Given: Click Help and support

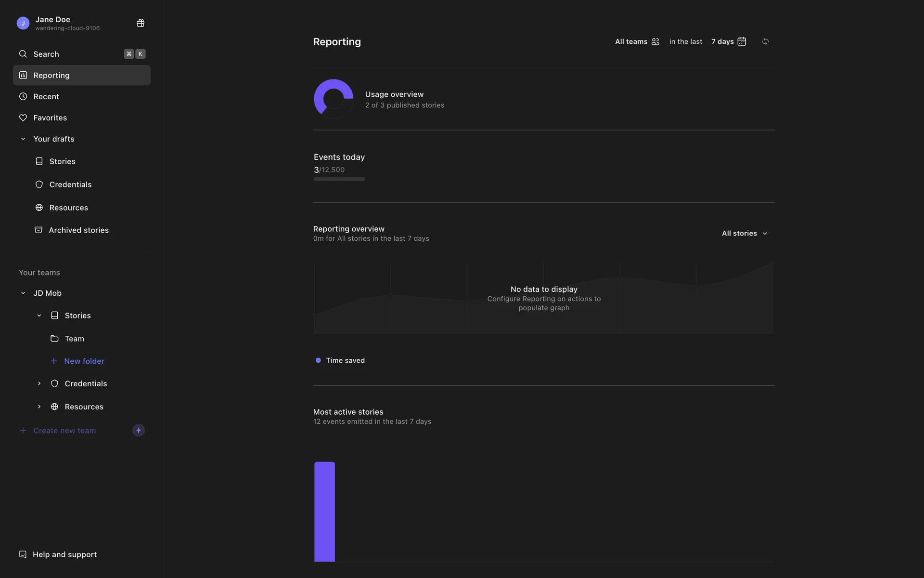Looking at the screenshot, I should (x=64, y=554).
